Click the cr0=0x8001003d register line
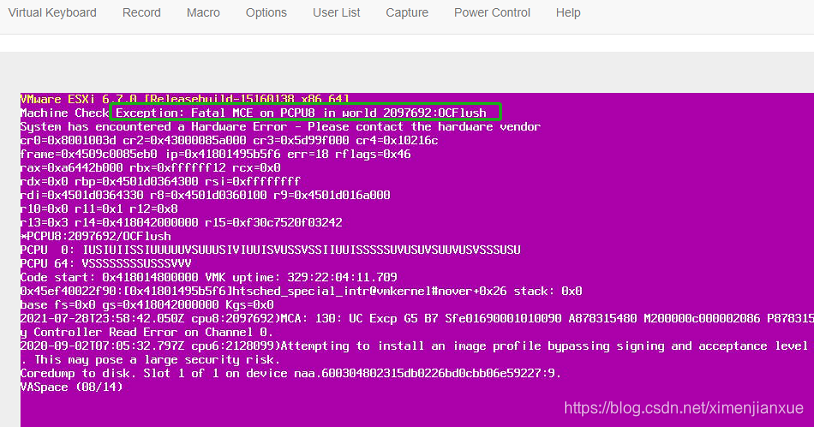Viewport: 814px width, 427px height. pyautogui.click(x=229, y=141)
